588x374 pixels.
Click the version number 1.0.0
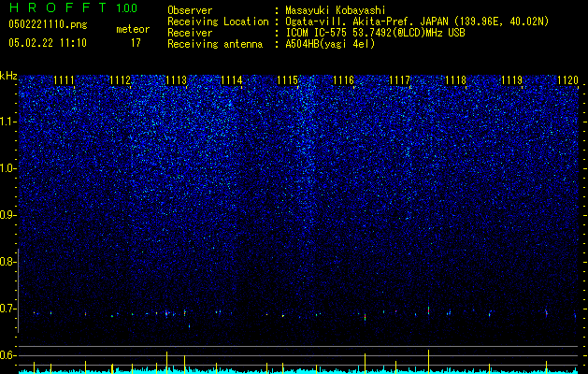(x=127, y=8)
